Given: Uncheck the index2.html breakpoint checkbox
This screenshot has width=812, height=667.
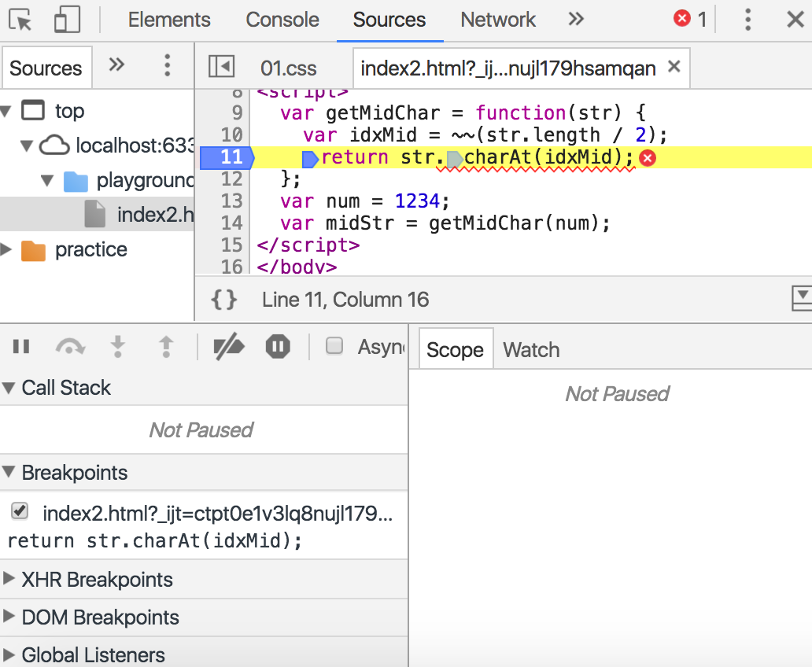Looking at the screenshot, I should 20,511.
